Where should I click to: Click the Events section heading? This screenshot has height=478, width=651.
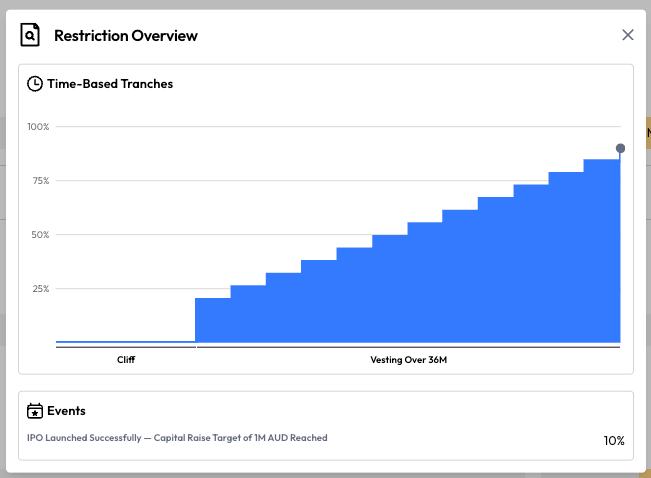tap(66, 411)
